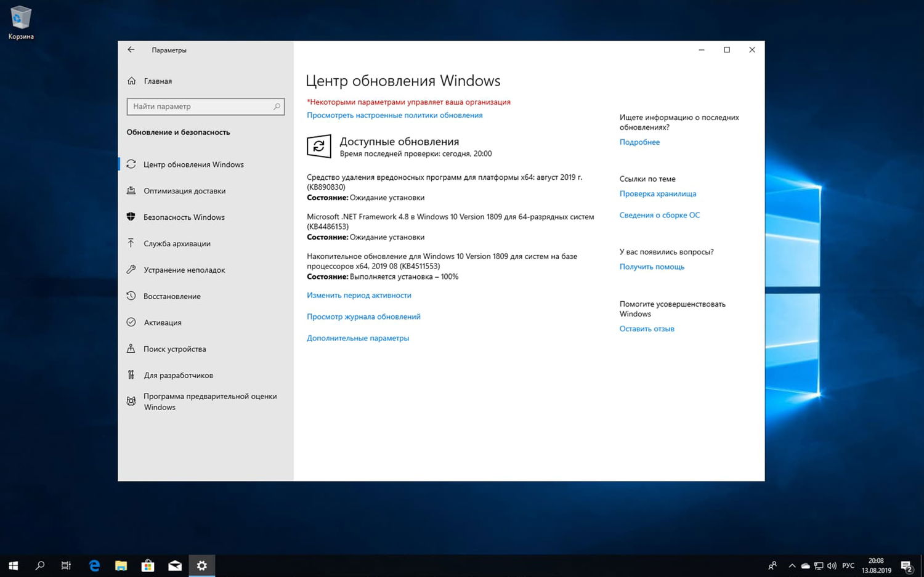924x577 pixels.
Task: Open Дополнительные параметры
Action: tap(358, 337)
